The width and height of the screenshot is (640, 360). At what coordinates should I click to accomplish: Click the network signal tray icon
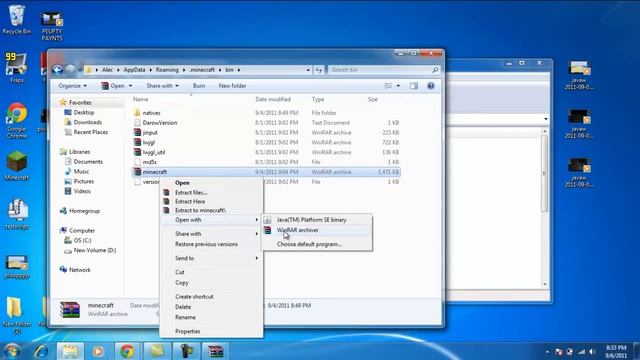(581, 351)
